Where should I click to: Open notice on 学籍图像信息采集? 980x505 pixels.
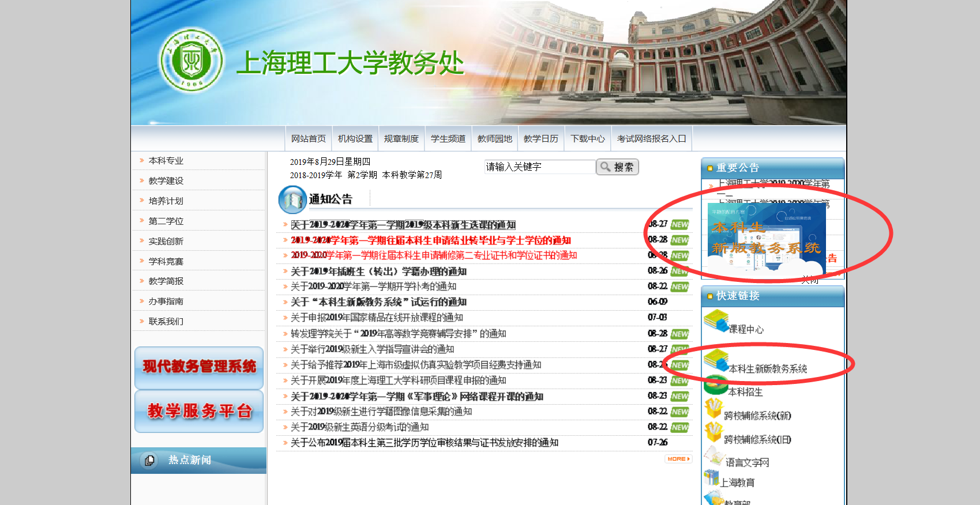pos(381,412)
